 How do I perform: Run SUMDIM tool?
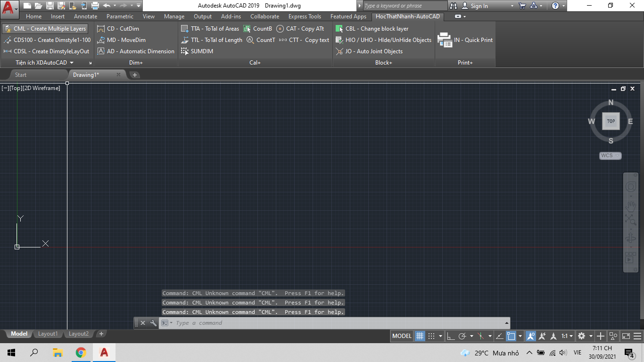coord(197,51)
